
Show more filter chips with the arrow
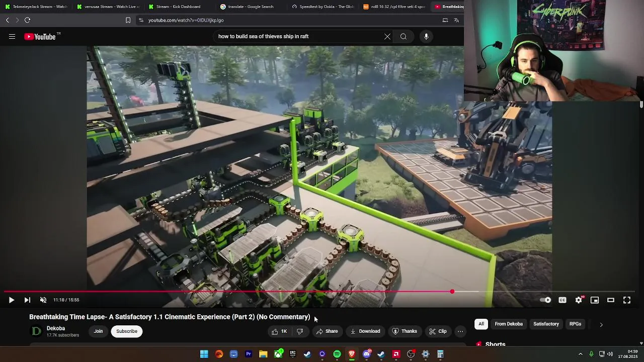(x=601, y=324)
